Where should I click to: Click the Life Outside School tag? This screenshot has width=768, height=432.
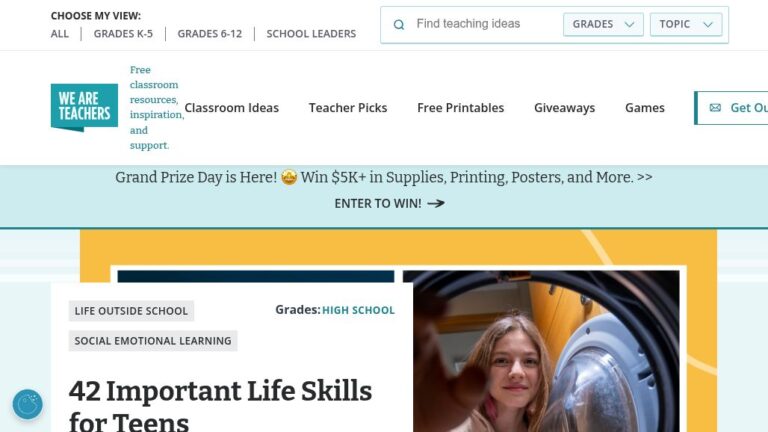(x=131, y=311)
